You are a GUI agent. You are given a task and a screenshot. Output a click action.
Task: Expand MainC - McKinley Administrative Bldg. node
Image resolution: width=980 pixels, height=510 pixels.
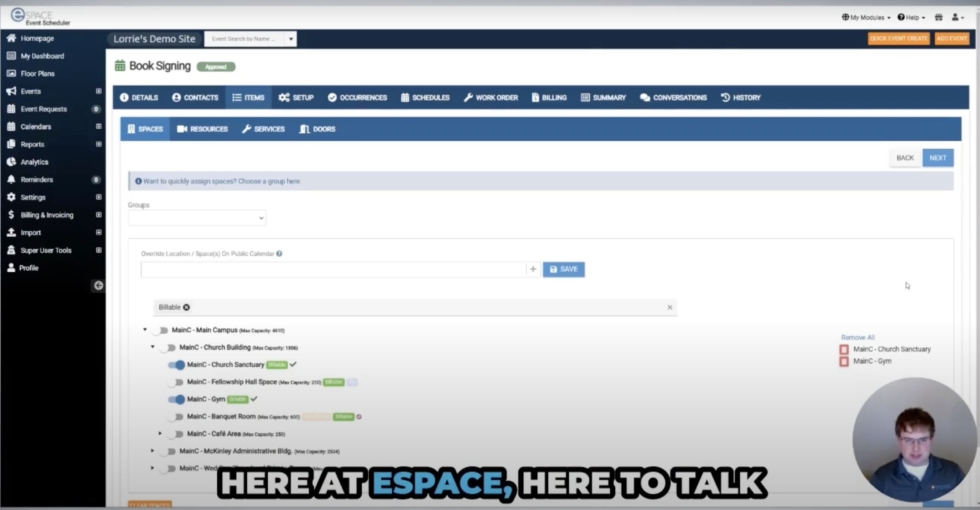(x=152, y=451)
